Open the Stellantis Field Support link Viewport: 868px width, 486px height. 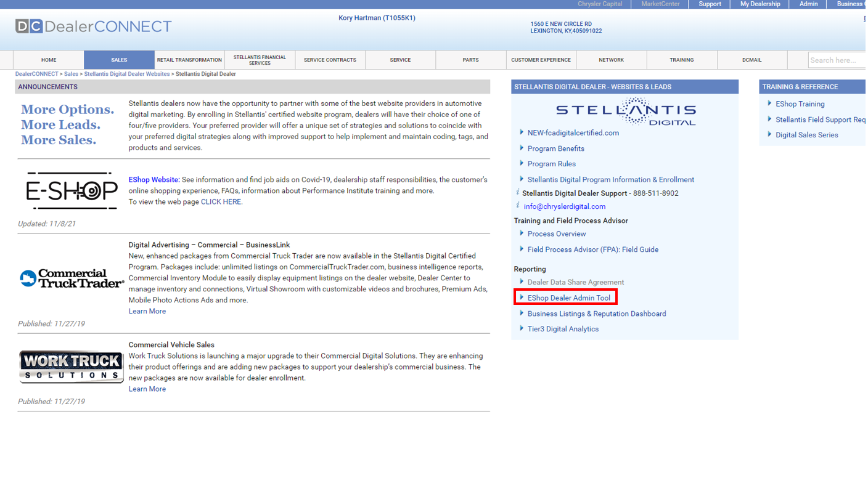click(821, 119)
